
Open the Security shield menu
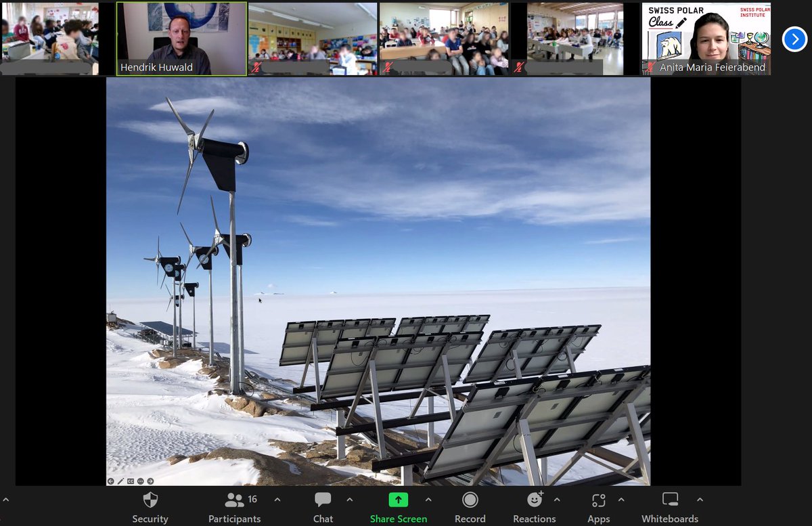point(150,508)
